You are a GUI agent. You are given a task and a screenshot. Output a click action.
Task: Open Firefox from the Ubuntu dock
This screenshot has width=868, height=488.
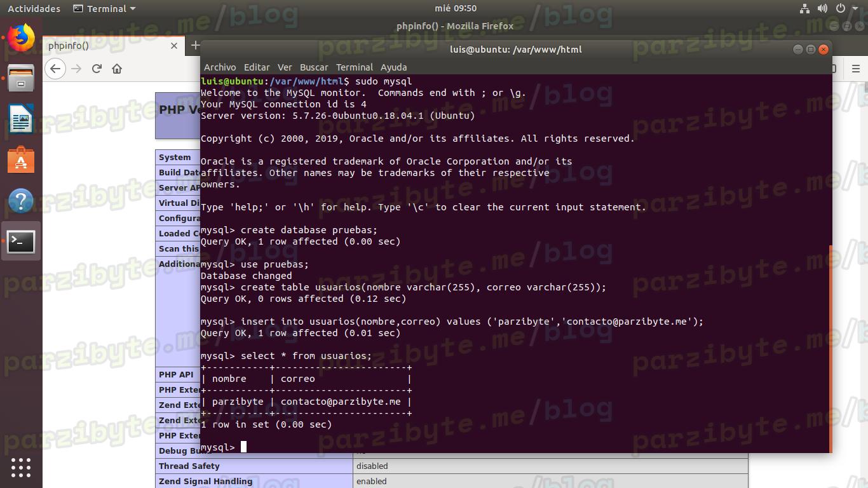coord(21,38)
